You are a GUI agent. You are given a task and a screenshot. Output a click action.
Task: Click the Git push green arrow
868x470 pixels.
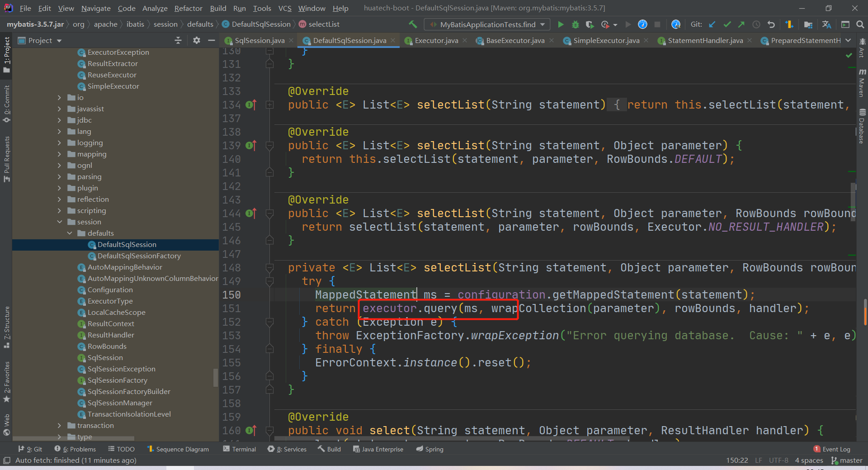click(741, 24)
